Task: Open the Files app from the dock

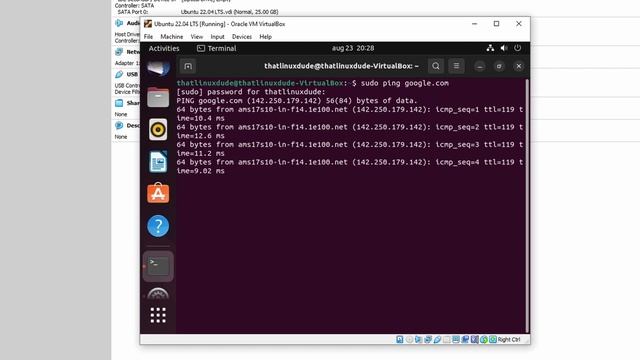Action: pyautogui.click(x=158, y=97)
